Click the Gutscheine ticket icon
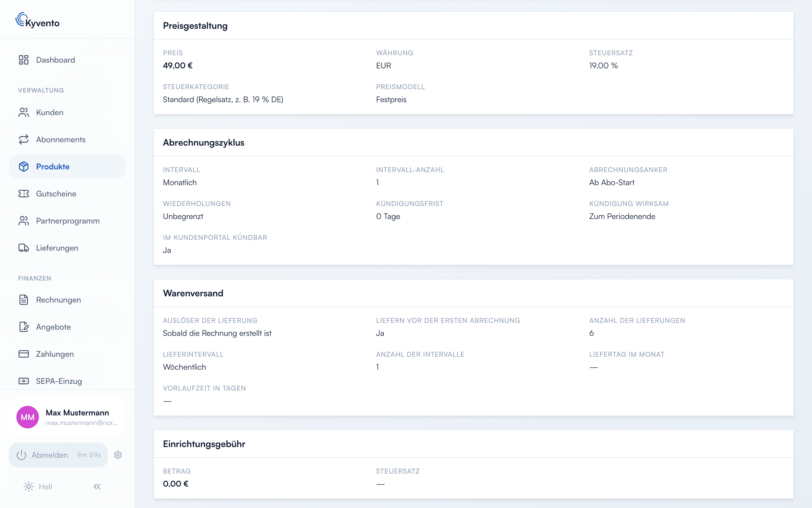This screenshot has height=508, width=812. pos(23,194)
